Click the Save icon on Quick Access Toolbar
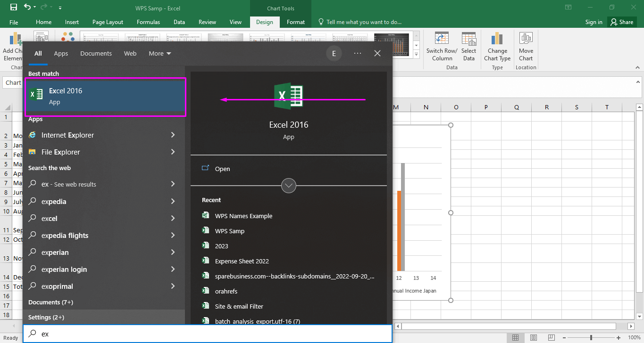 pyautogui.click(x=13, y=7)
